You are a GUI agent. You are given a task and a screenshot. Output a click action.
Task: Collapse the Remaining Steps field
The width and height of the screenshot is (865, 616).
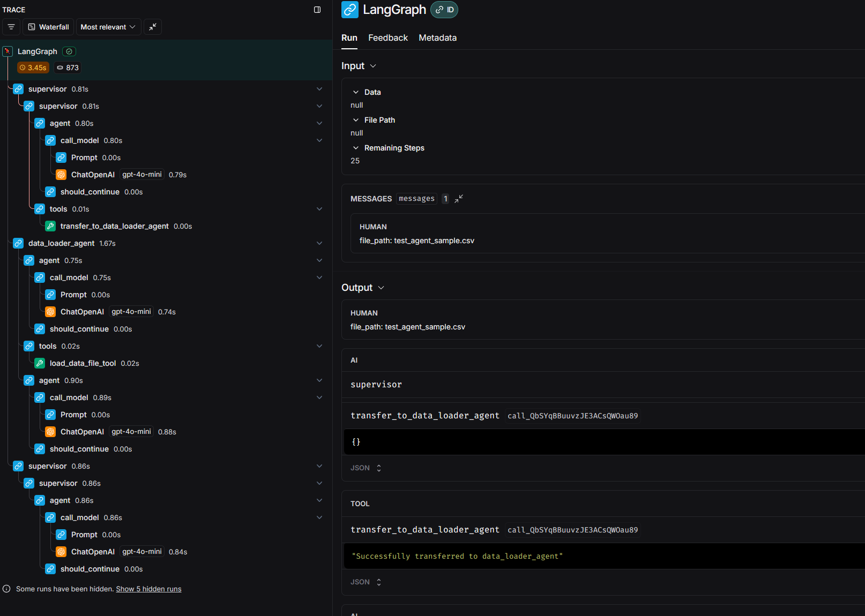click(356, 148)
